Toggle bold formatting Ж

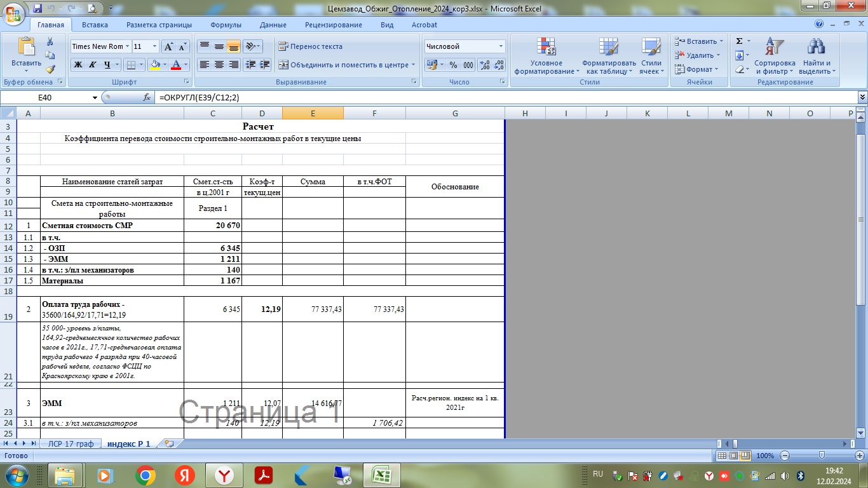coord(78,65)
